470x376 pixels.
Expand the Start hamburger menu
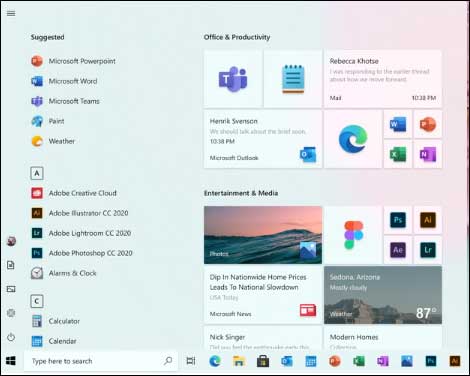(x=11, y=13)
